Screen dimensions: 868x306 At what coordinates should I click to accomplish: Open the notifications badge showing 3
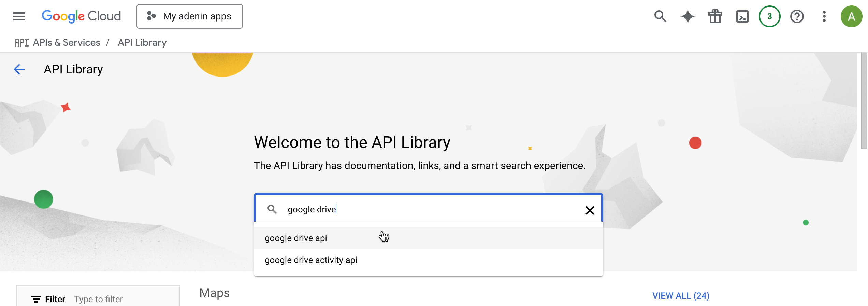(x=769, y=16)
